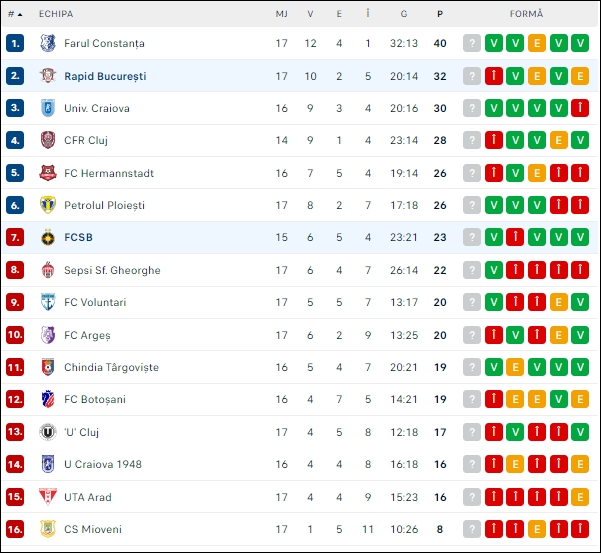Click the FORMĂ column header
Screen dimensions: 601x553
526,14
